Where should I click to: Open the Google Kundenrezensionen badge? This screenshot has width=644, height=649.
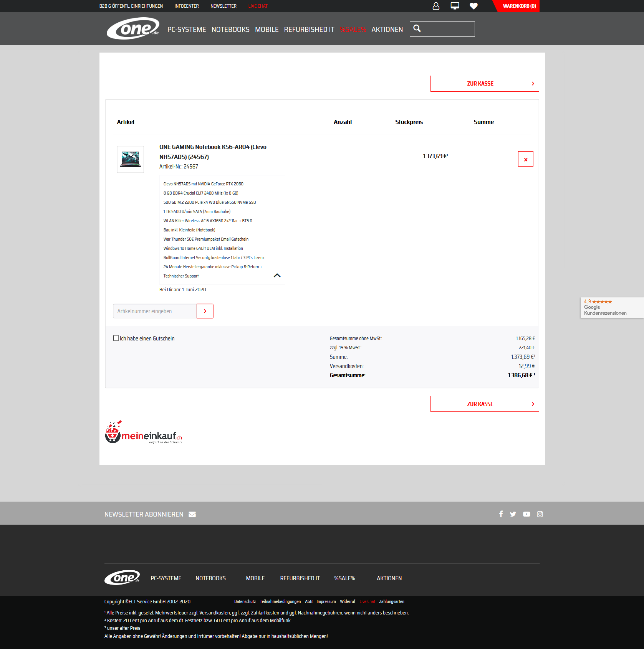[x=612, y=307]
